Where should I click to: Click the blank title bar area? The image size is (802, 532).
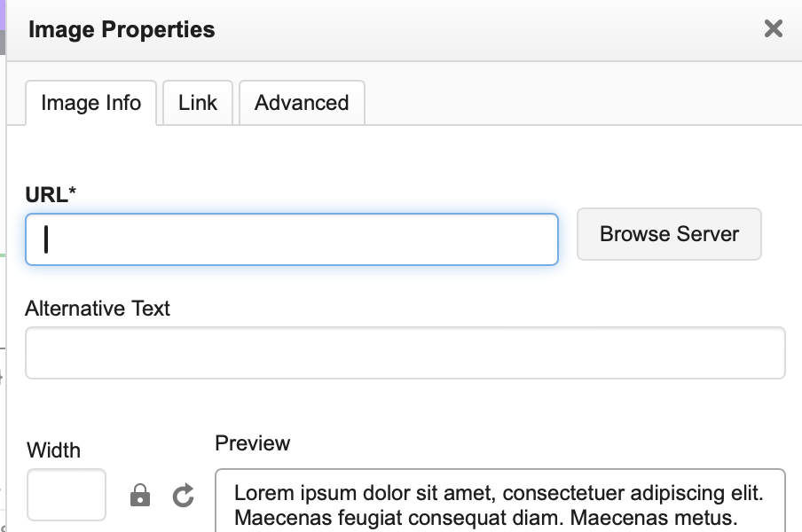[488, 29]
